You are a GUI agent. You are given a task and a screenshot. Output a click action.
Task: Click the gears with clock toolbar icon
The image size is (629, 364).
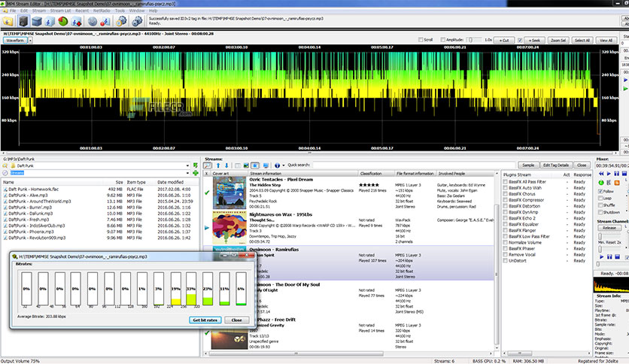coord(122,21)
